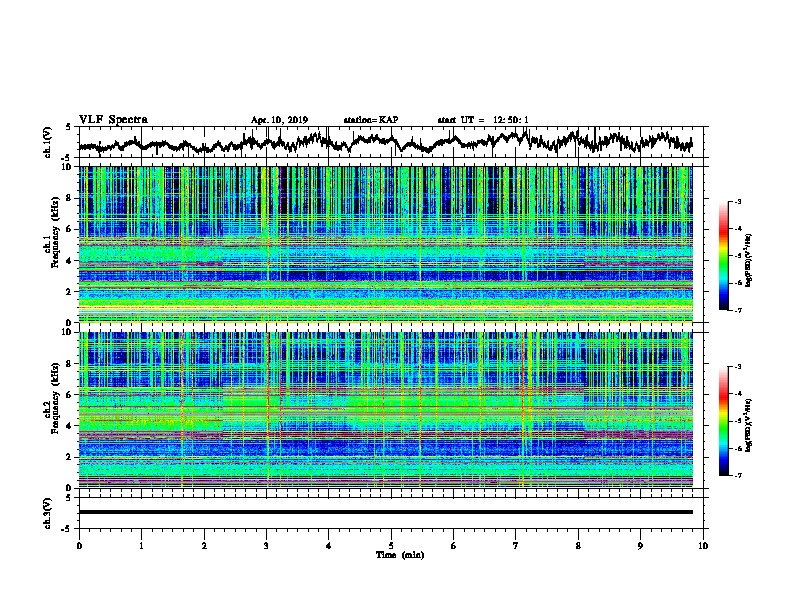Click the "-7" label on lower color scale

coord(738,475)
